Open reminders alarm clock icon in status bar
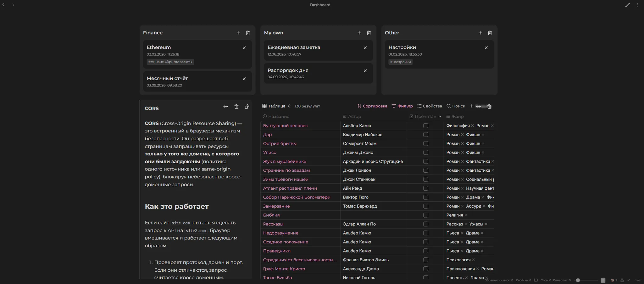644x284 pixels. click(613, 280)
